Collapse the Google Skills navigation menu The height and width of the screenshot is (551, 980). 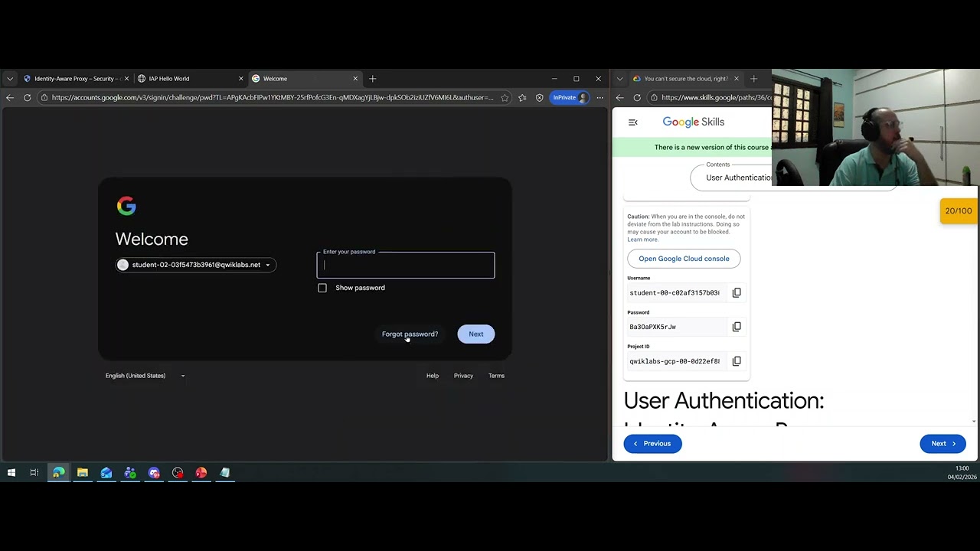point(633,122)
